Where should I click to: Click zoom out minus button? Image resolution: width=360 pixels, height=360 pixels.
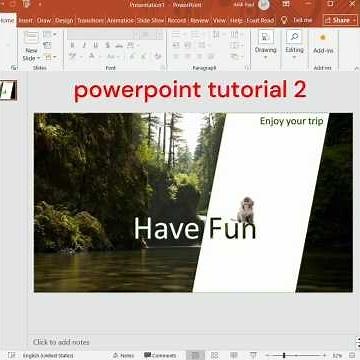(x=267, y=355)
